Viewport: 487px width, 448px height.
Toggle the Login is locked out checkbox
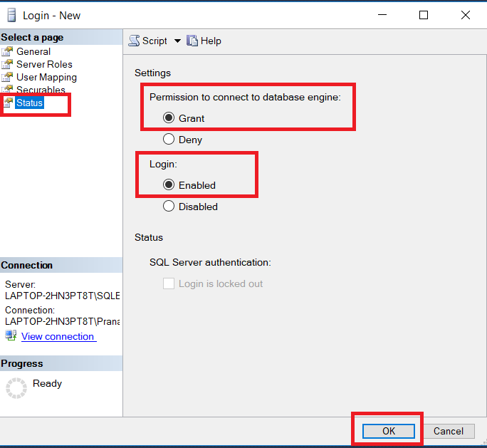[169, 283]
